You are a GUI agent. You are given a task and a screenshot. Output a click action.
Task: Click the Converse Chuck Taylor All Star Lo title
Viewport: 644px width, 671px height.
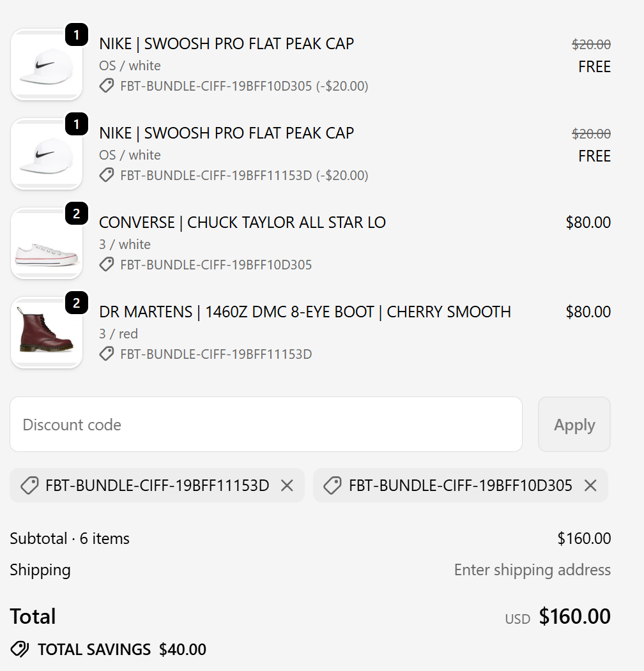click(x=242, y=222)
